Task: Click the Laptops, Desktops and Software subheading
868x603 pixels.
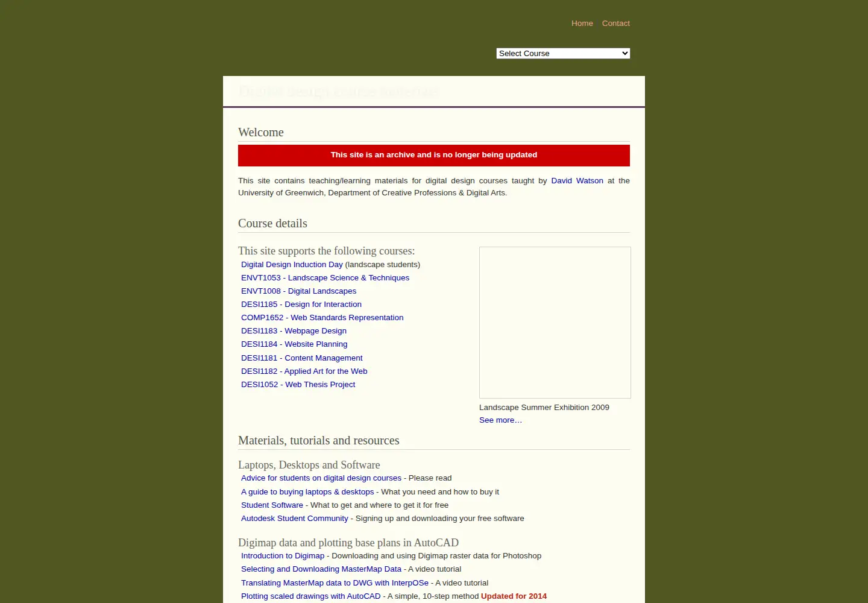Action: [309, 465]
